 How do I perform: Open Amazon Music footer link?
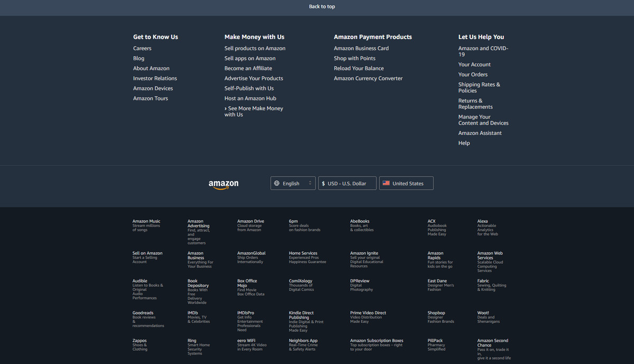[x=146, y=226]
